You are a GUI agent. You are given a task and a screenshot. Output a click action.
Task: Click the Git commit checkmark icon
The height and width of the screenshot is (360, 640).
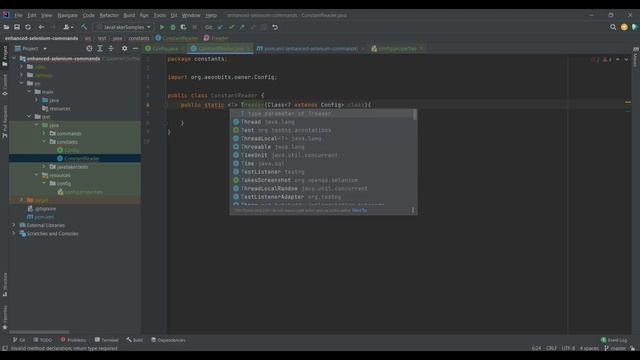231,27
